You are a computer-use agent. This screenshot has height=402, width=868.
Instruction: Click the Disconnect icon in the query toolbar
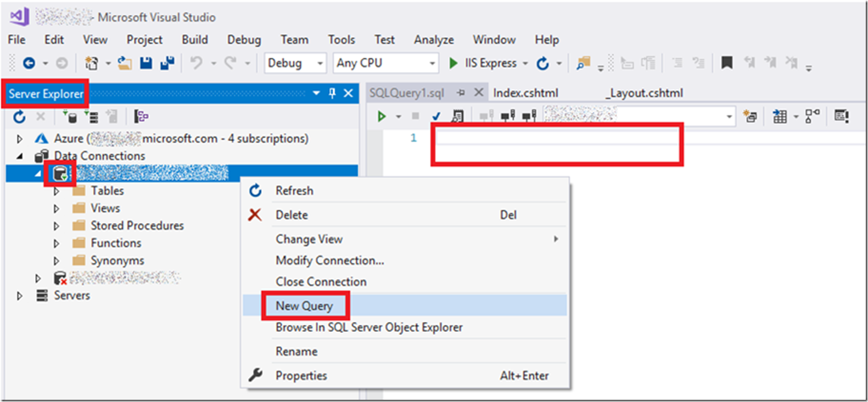[508, 116]
